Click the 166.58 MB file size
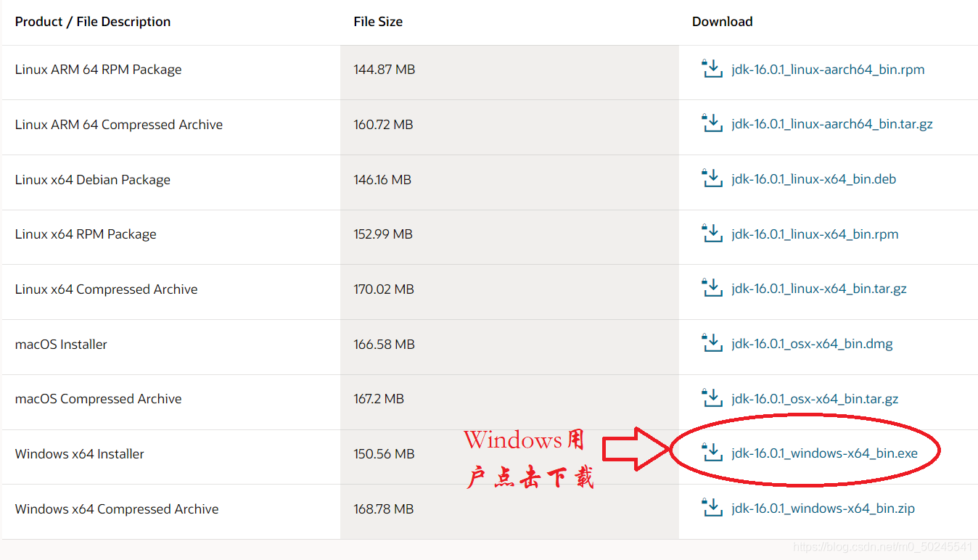 coord(384,345)
